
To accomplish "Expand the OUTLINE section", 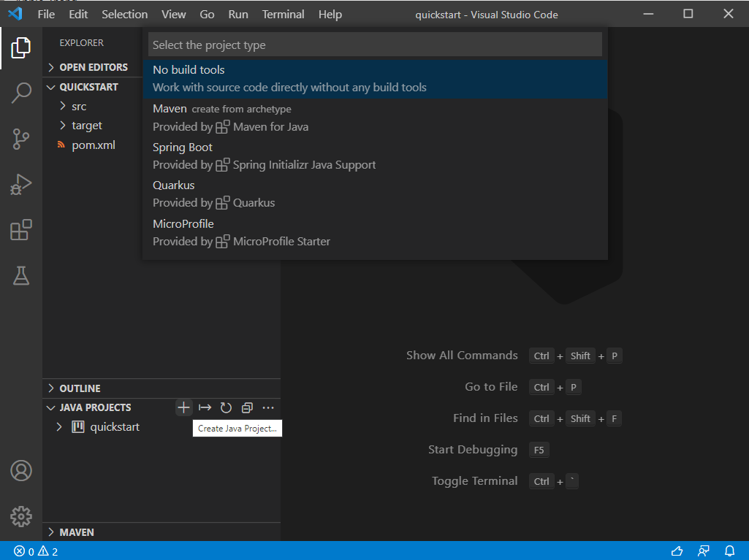I will (80, 388).
